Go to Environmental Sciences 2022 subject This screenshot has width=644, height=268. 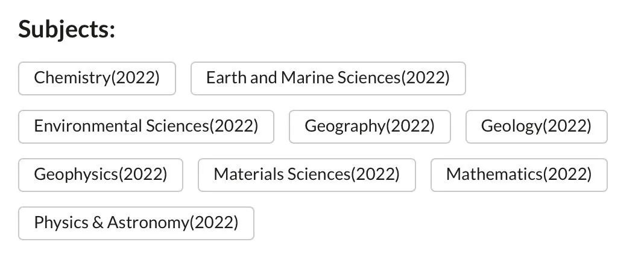coord(146,126)
